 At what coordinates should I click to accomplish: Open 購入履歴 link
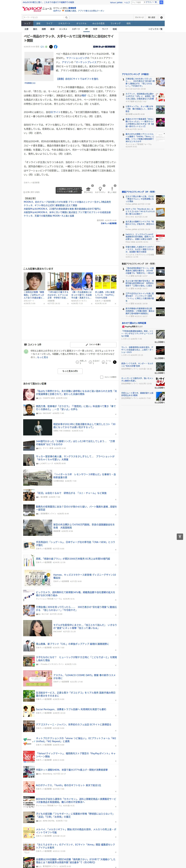click(152, 18)
